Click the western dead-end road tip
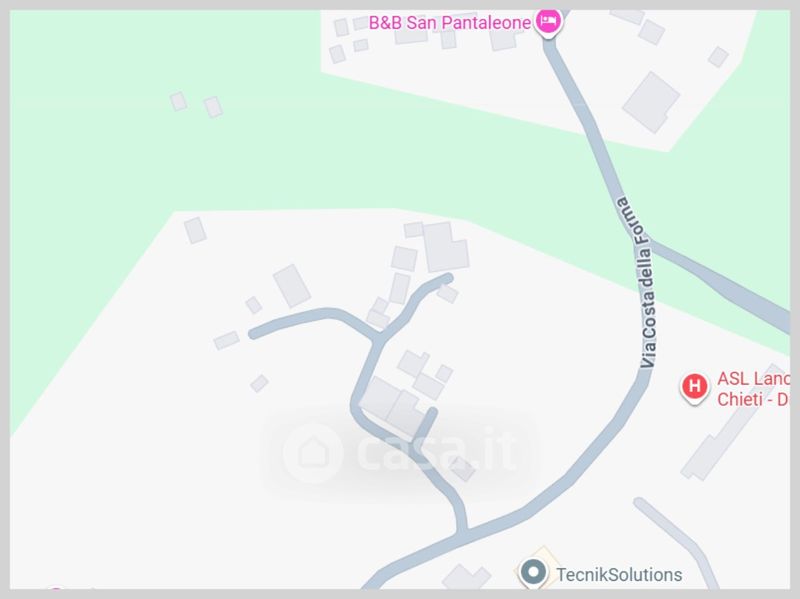The width and height of the screenshot is (800, 599). [x=254, y=333]
